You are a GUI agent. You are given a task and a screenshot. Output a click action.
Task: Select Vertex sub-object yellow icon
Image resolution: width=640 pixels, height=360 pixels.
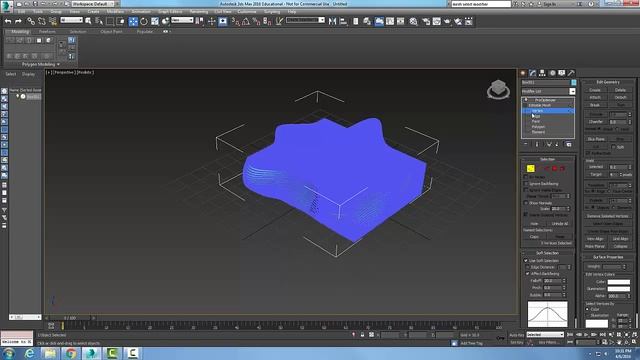530,168
